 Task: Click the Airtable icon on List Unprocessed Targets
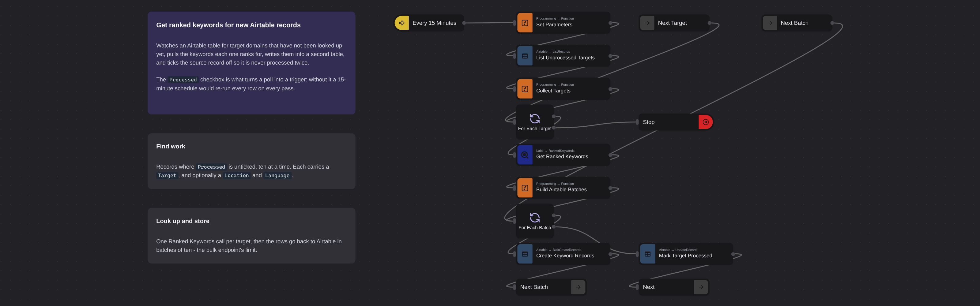tap(525, 56)
